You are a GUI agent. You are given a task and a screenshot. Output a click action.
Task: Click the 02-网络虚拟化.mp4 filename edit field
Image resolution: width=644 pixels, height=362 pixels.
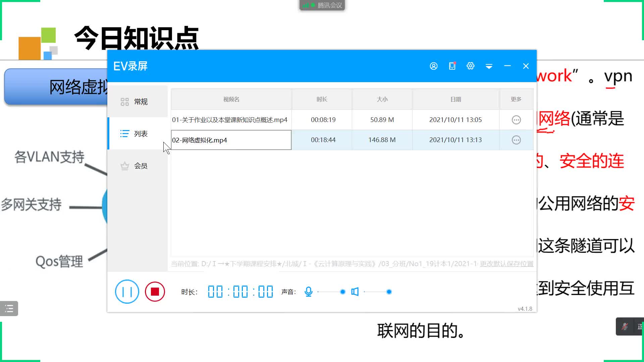[x=231, y=140]
